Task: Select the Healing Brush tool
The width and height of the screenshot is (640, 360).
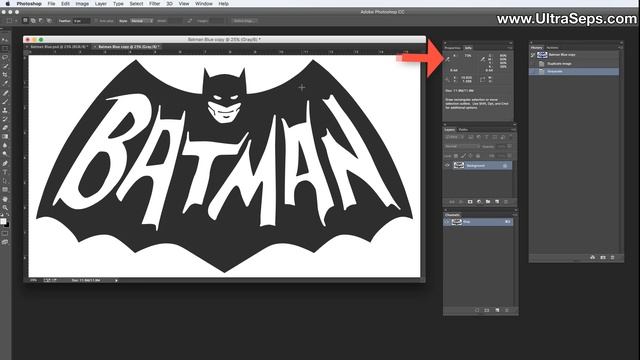Action: pyautogui.click(x=5, y=93)
